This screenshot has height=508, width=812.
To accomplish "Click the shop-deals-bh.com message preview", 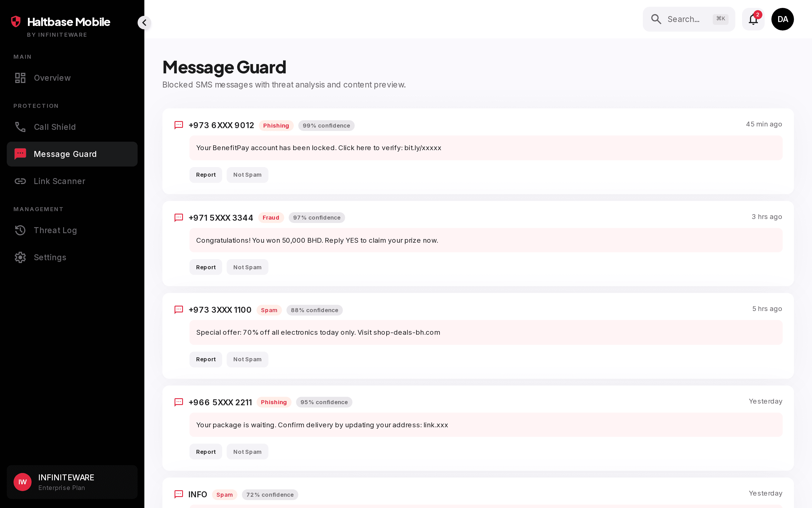I will click(x=318, y=332).
